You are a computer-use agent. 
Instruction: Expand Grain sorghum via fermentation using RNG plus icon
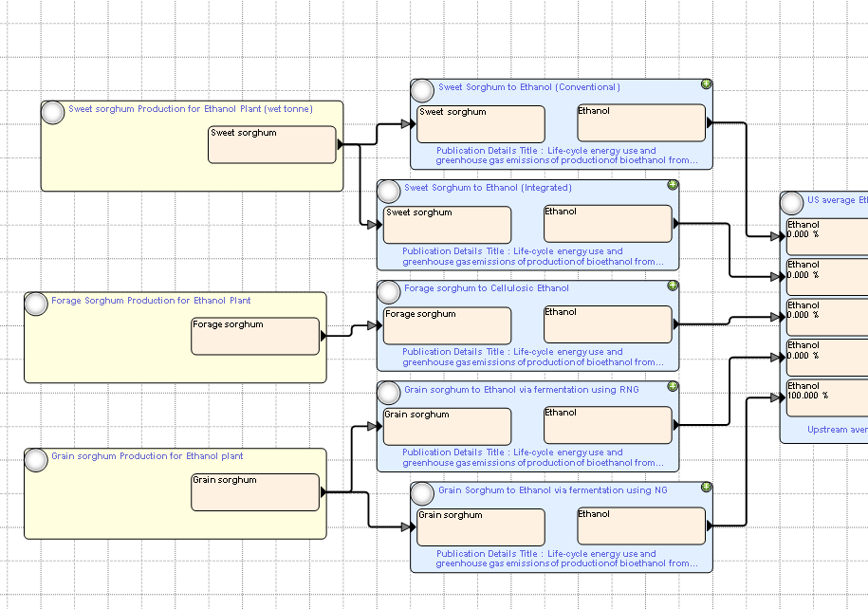point(672,386)
